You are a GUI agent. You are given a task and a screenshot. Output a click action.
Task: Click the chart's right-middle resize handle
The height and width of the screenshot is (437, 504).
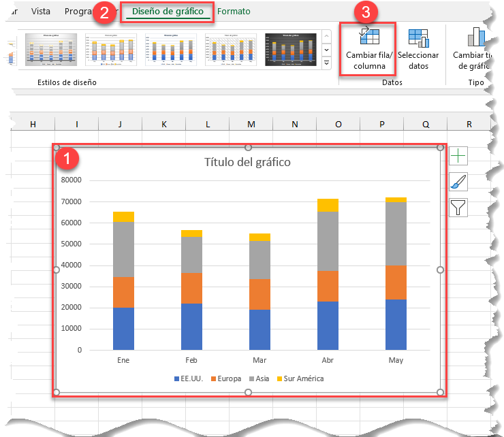point(441,270)
